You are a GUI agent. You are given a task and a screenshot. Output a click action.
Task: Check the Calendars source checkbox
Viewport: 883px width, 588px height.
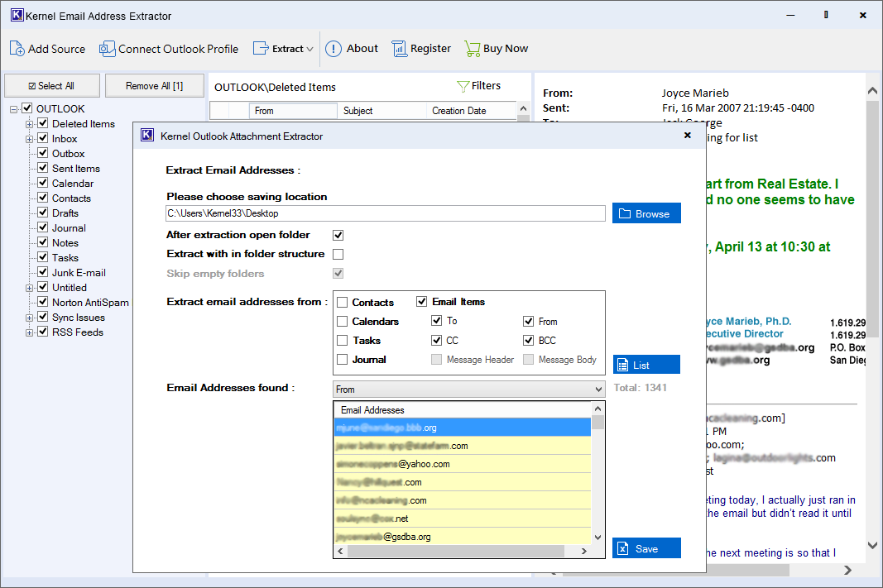coord(342,321)
